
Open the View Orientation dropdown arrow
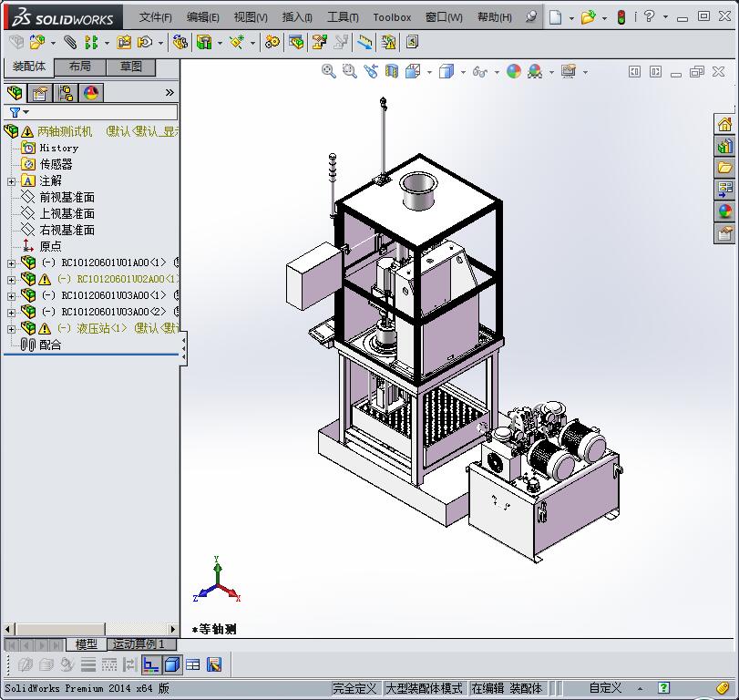click(x=429, y=72)
